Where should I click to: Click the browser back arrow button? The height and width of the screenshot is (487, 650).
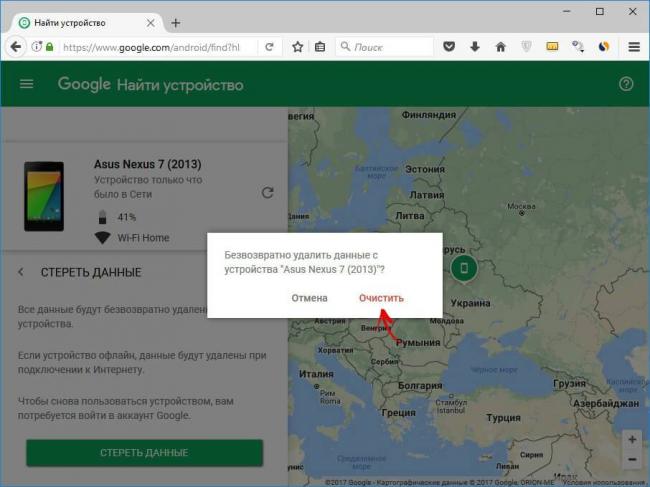(16, 47)
